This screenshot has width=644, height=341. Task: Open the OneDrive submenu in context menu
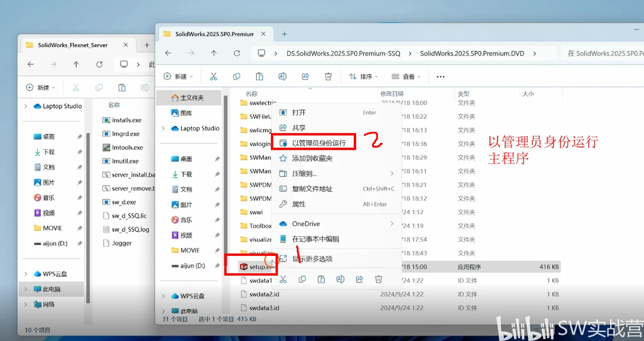336,223
